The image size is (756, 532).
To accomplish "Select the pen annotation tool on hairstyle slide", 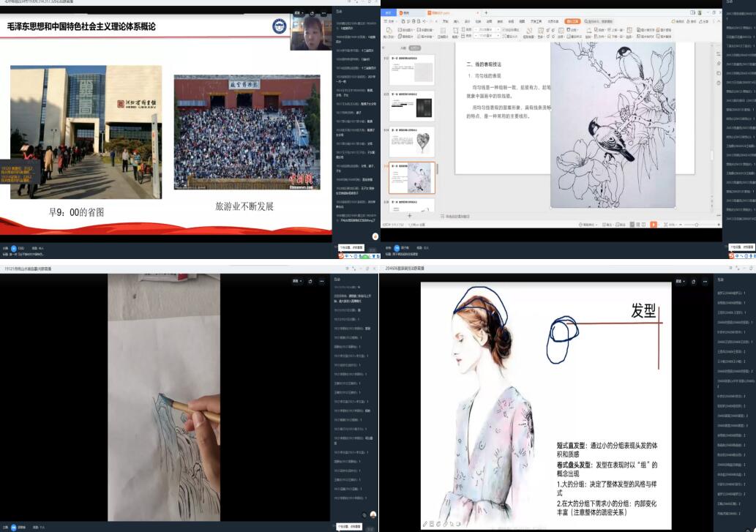I will pos(426,524).
